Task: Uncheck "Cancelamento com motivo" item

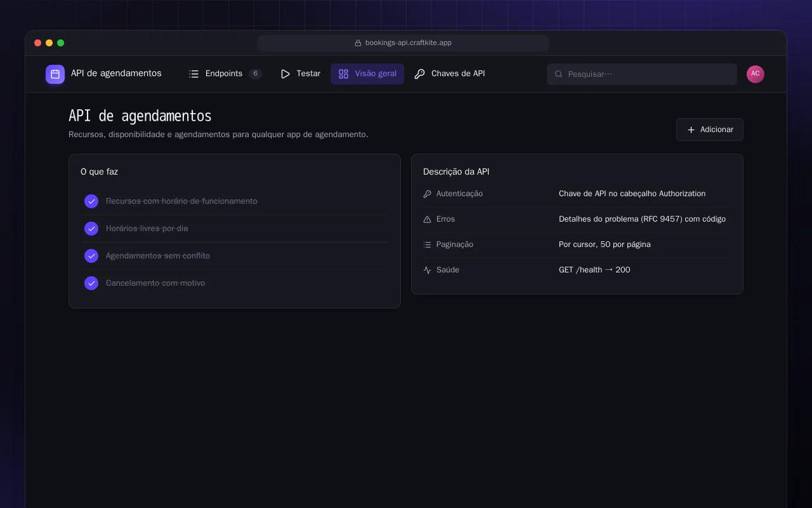Action: click(x=91, y=283)
